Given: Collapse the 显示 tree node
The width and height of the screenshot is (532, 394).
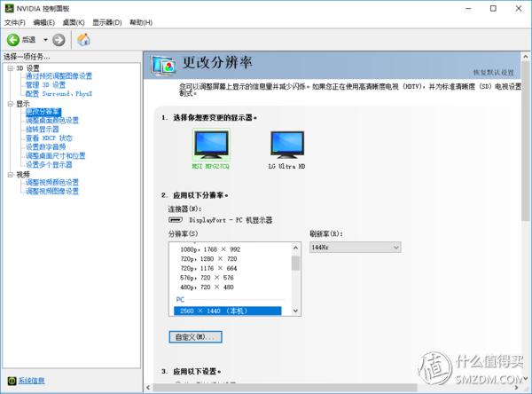Looking at the screenshot, I should (x=11, y=104).
